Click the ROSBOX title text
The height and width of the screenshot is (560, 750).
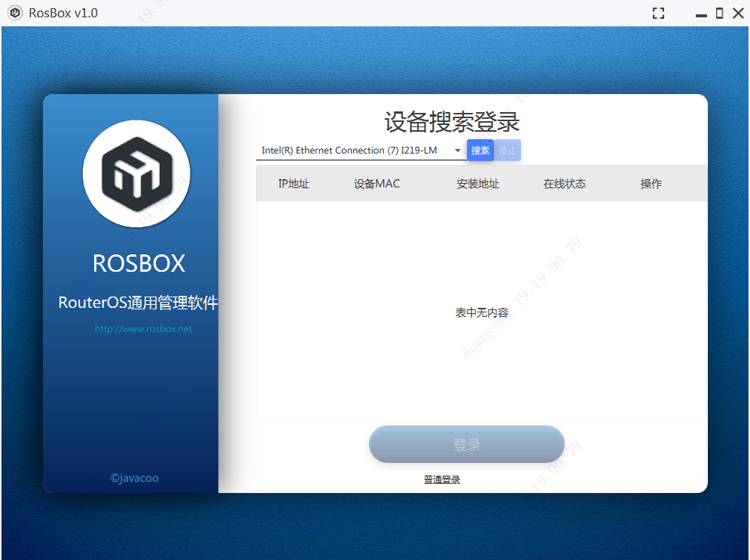coord(139,263)
